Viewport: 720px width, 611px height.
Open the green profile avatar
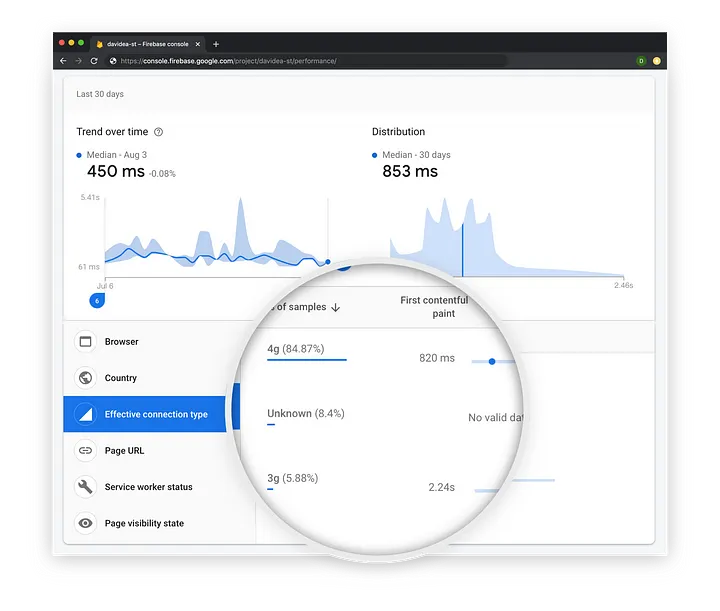pos(641,61)
